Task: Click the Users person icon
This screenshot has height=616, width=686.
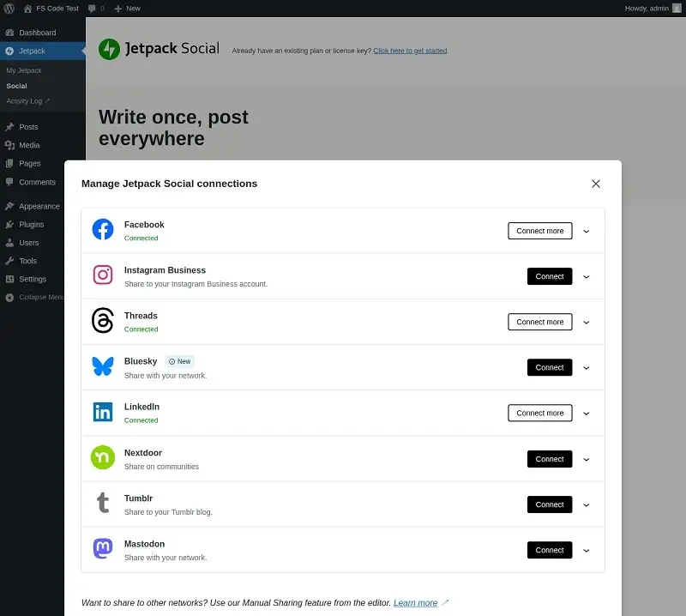Action: pyautogui.click(x=9, y=243)
